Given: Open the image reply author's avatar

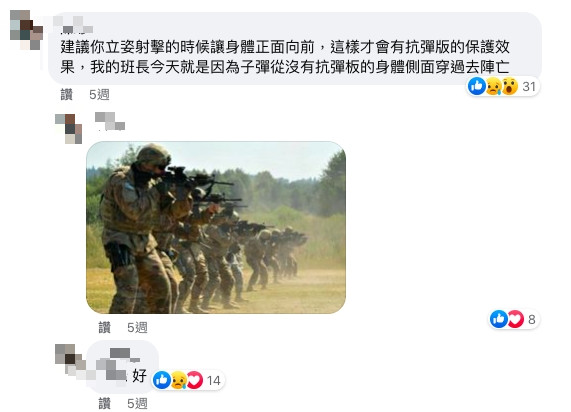Looking at the screenshot, I should click(x=69, y=129).
